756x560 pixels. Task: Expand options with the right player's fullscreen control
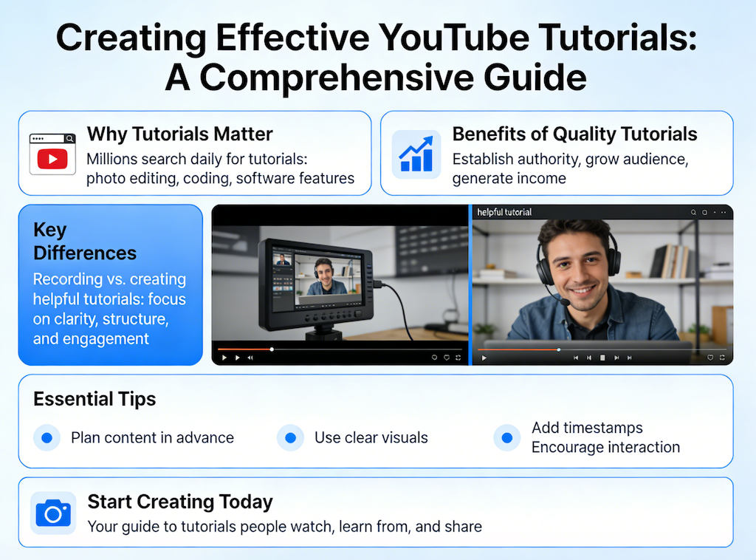pyautogui.click(x=722, y=358)
